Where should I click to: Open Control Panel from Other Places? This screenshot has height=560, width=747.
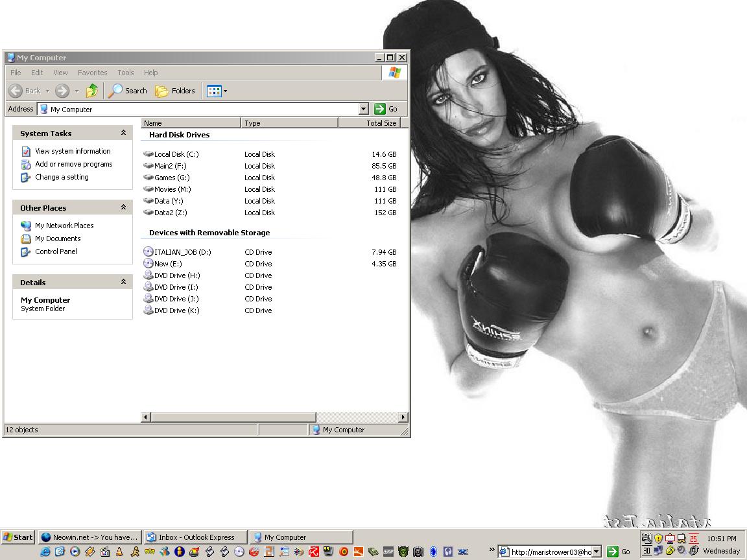point(56,251)
